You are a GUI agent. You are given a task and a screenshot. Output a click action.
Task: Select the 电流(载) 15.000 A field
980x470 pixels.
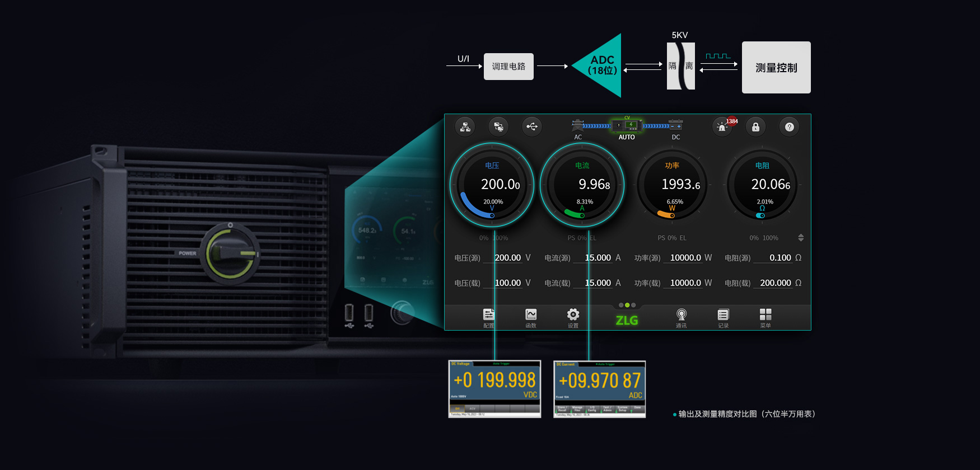598,283
